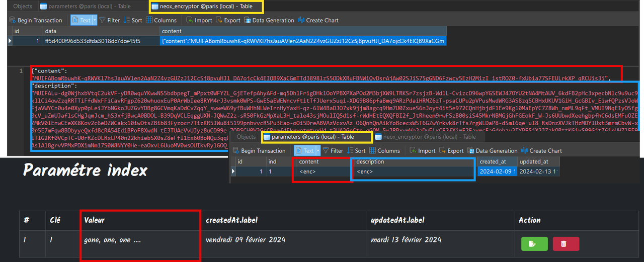The height and width of the screenshot is (262, 644).
Task: Open Data Generation in parameters table toolbar
Action: pos(493,150)
